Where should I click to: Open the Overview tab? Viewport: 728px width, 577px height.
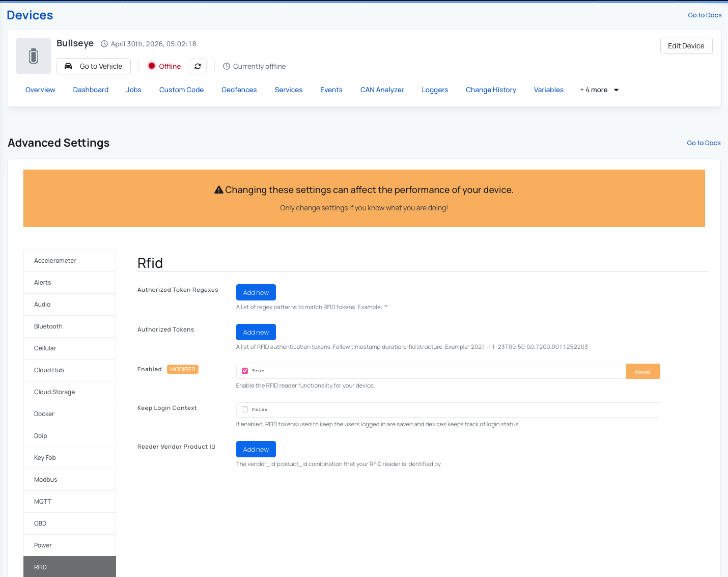40,90
